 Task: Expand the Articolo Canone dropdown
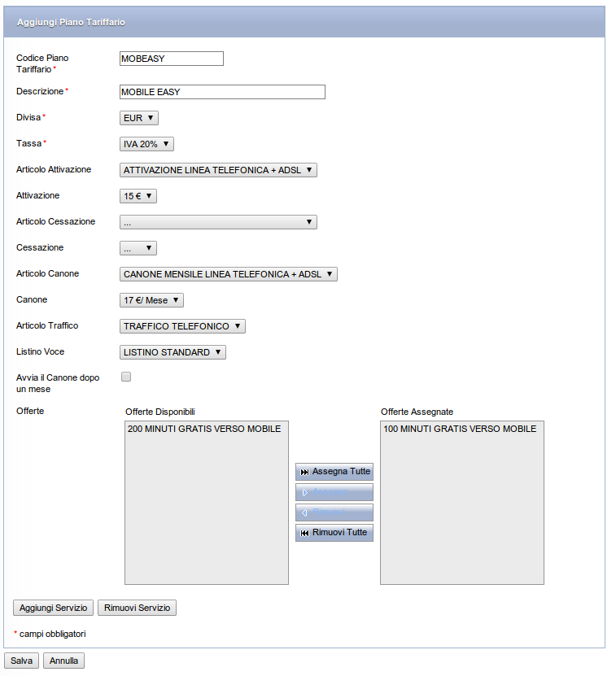(228, 274)
